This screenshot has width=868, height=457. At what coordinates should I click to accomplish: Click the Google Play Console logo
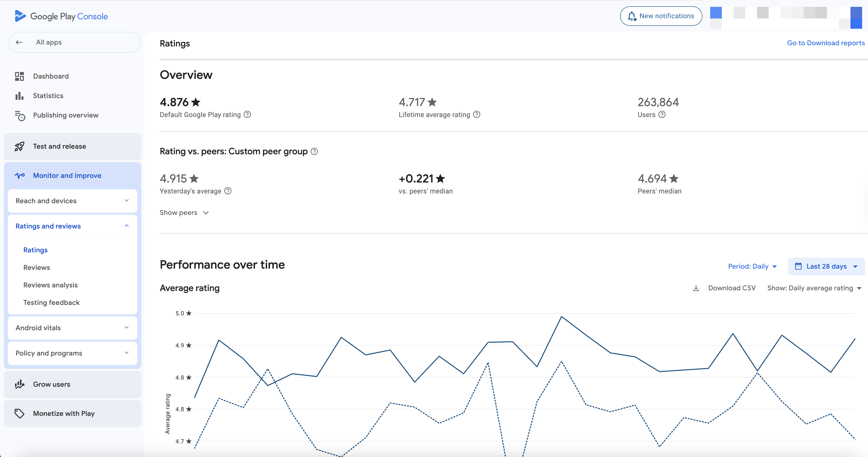coord(61,16)
